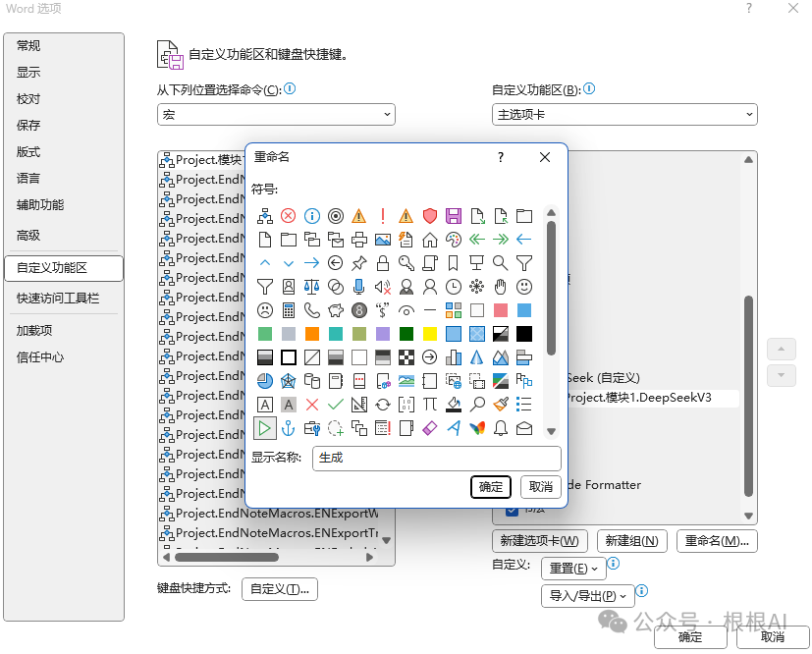This screenshot has width=812, height=654.
Task: Select the smiley face symbol
Action: [x=523, y=289]
